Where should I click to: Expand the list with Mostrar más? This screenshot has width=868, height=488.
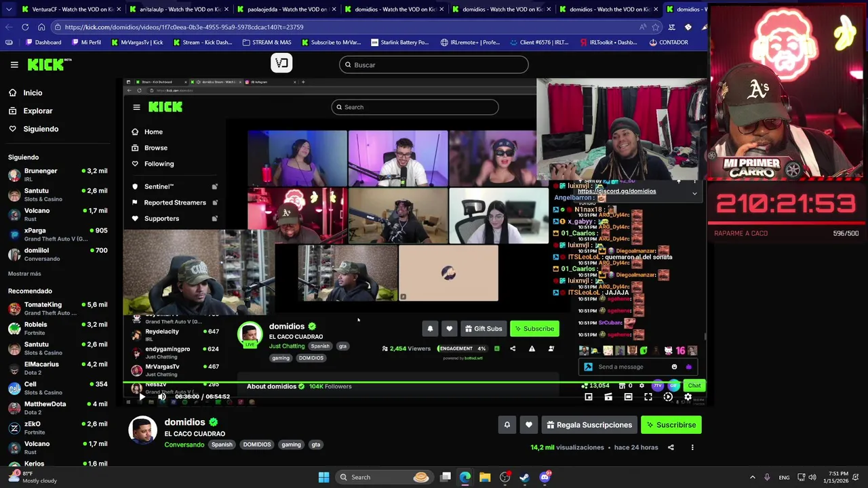[24, 274]
